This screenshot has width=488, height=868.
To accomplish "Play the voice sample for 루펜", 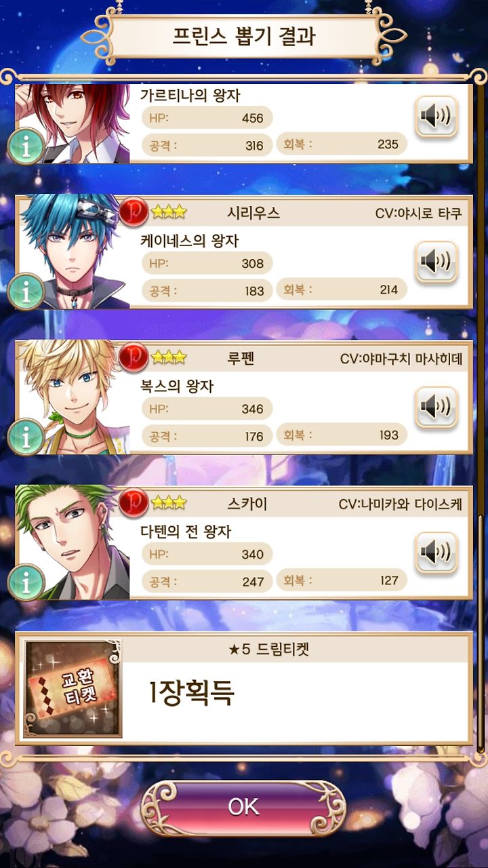I will click(436, 408).
